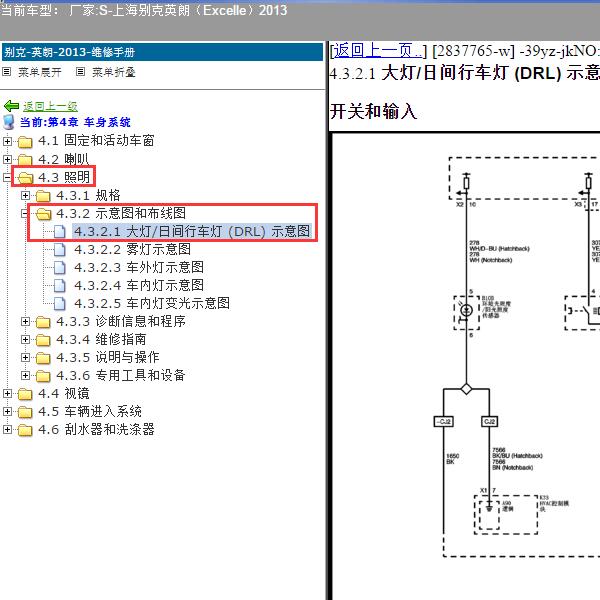Click open folder icon for 4.3.2 示意图和布线图
This screenshot has width=600, height=600.
pos(43,214)
